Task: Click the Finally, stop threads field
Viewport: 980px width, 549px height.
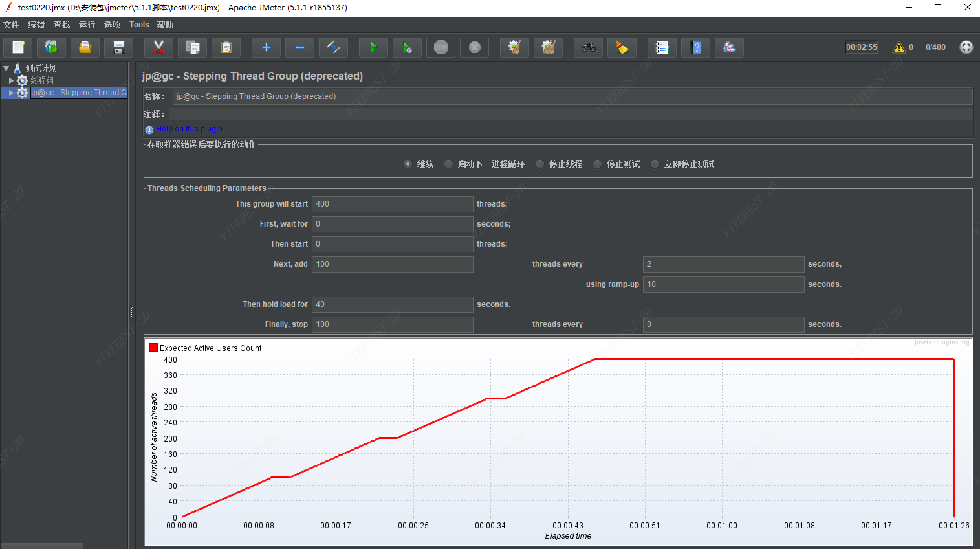Action: (393, 324)
